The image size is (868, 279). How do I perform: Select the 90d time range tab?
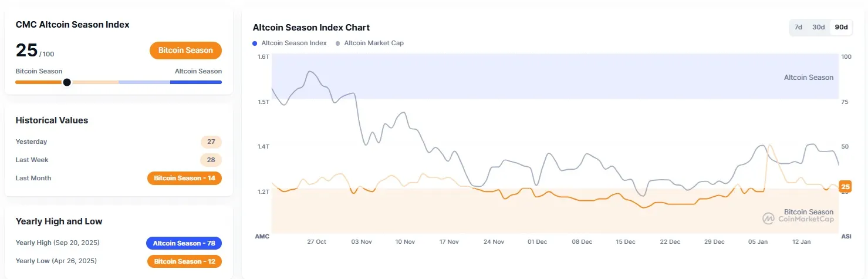pyautogui.click(x=841, y=27)
